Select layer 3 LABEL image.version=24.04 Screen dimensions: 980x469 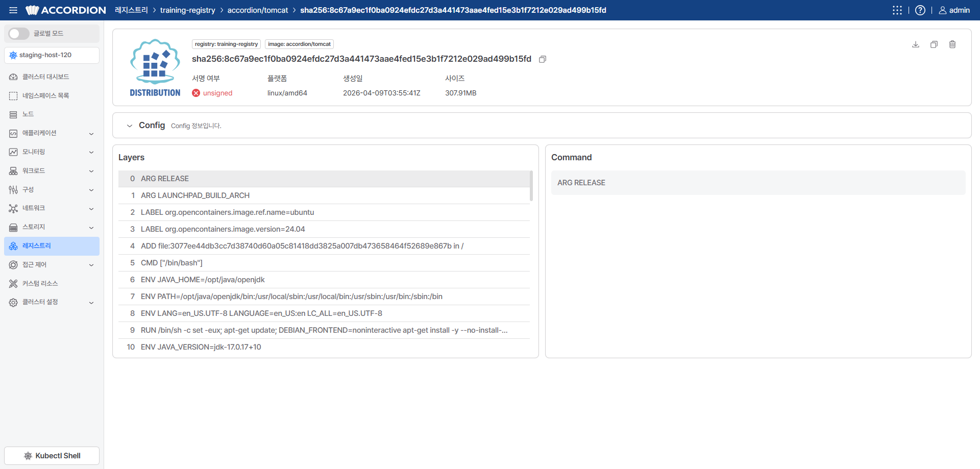coord(324,229)
